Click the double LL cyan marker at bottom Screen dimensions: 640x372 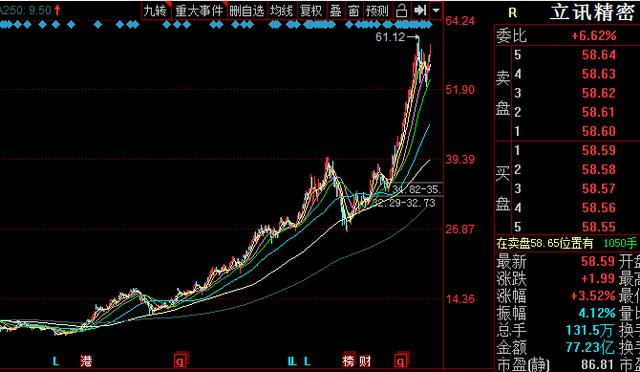[x=292, y=361]
